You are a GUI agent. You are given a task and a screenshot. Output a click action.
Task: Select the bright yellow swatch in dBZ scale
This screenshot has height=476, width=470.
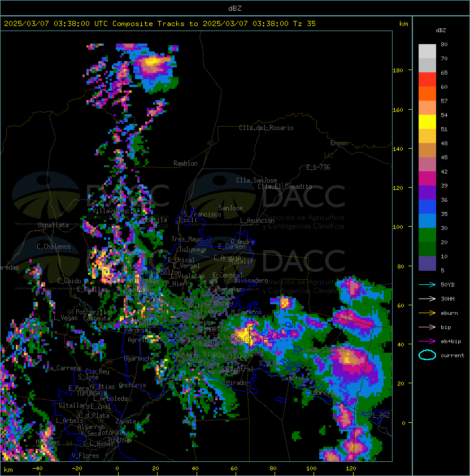427,122
